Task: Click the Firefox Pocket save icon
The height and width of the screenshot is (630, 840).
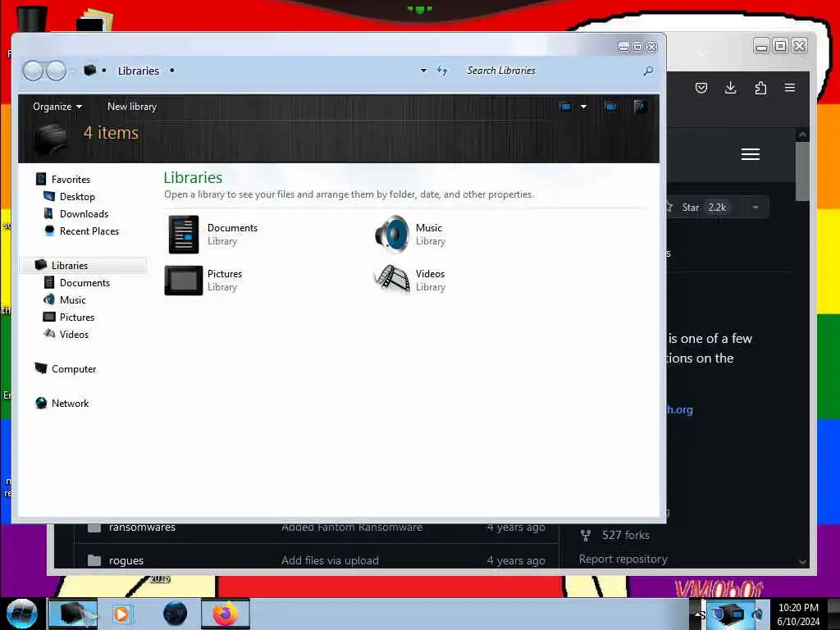Action: 701,88
